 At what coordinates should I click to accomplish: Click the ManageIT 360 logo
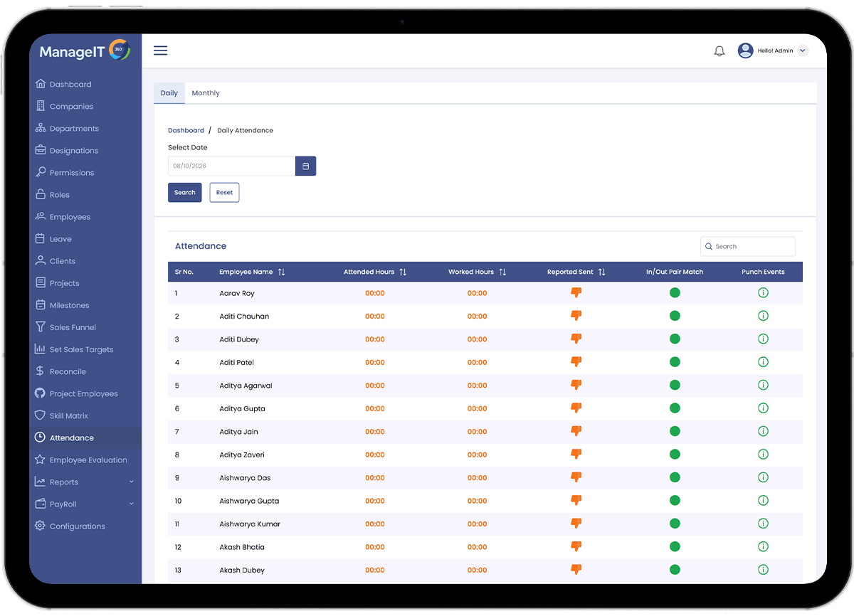[x=85, y=51]
